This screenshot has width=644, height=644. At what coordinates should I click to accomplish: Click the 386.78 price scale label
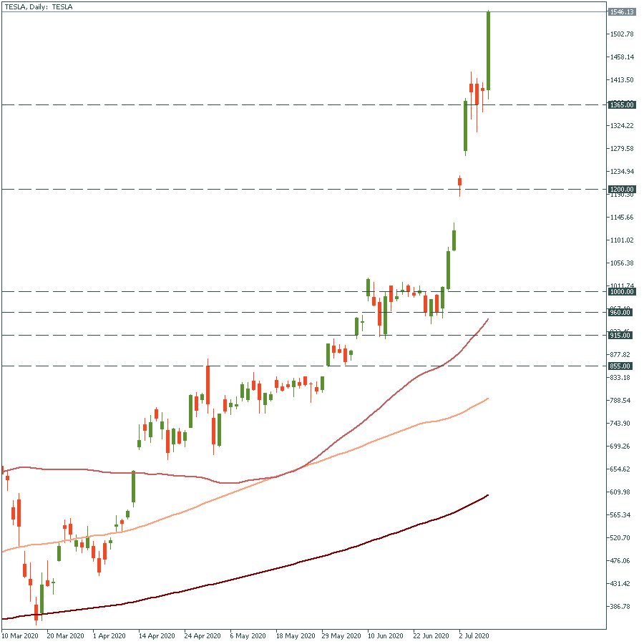[620, 607]
